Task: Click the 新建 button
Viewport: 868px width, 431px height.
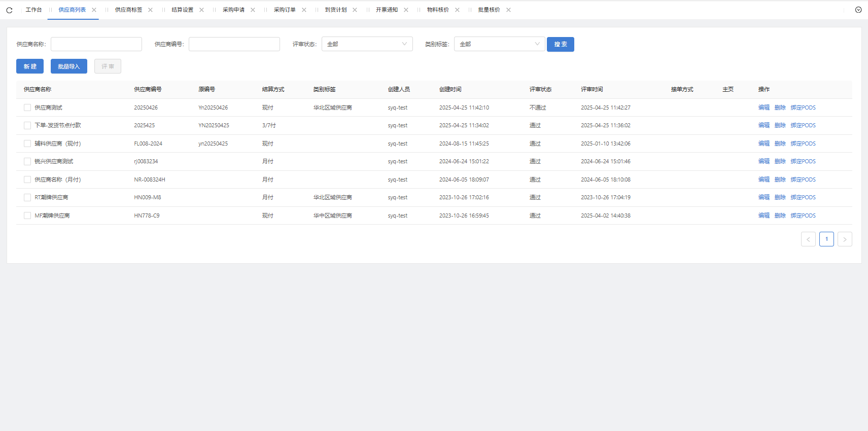Action: click(x=30, y=66)
